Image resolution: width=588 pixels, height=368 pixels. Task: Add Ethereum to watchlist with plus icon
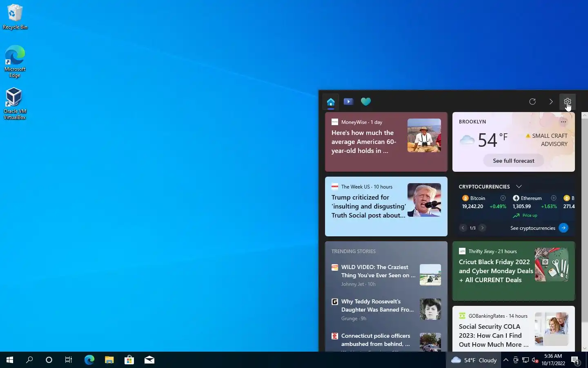(x=554, y=198)
